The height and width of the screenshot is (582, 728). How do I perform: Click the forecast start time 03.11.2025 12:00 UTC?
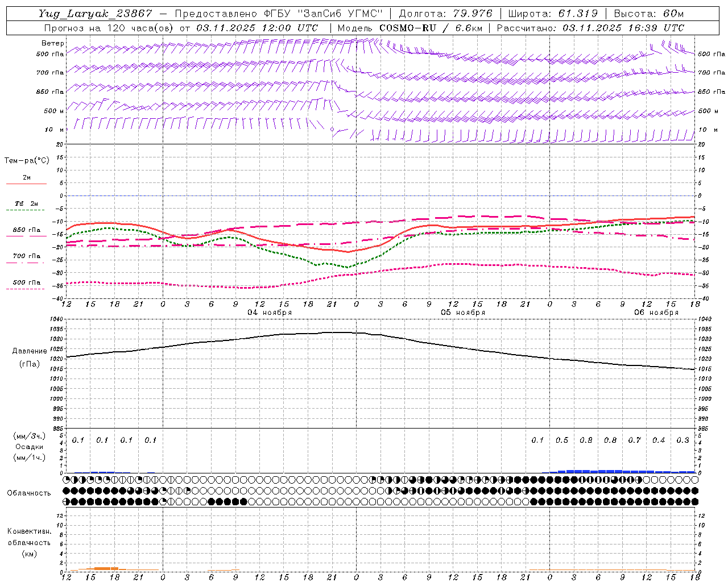(x=257, y=28)
